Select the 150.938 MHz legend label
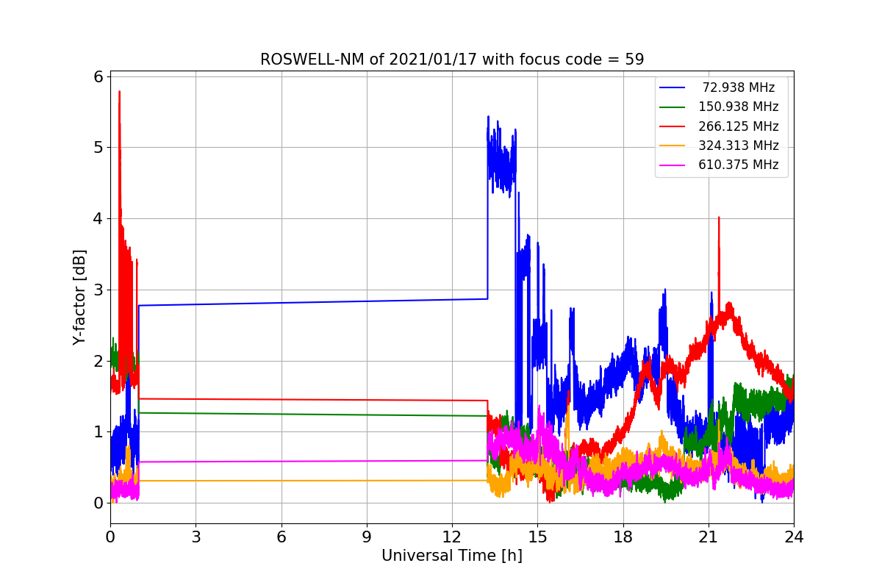This screenshot has height=588, width=882. (x=739, y=107)
